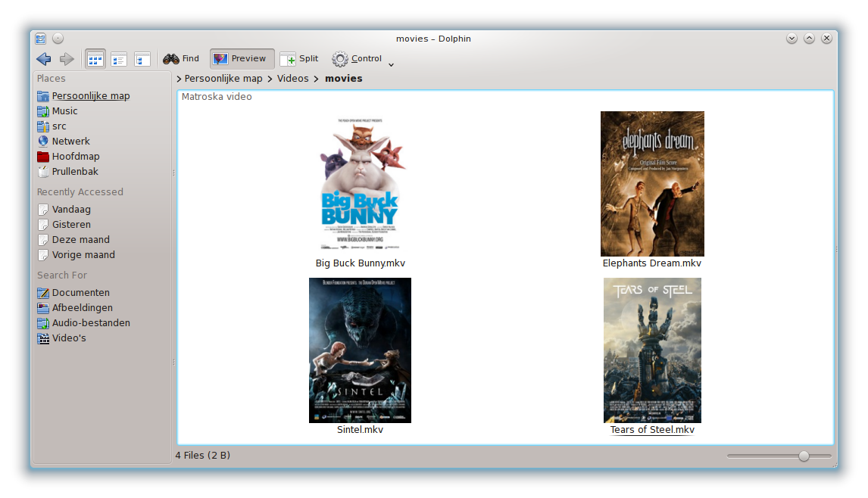Select the Tears of Steel poster thumbnail
Screen dimensions: 868x498
tap(652, 350)
